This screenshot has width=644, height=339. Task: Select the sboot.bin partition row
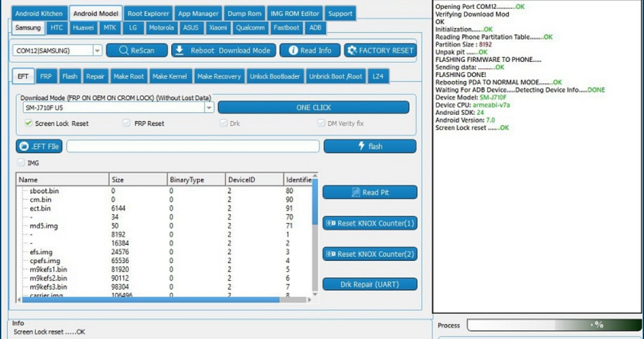164,191
